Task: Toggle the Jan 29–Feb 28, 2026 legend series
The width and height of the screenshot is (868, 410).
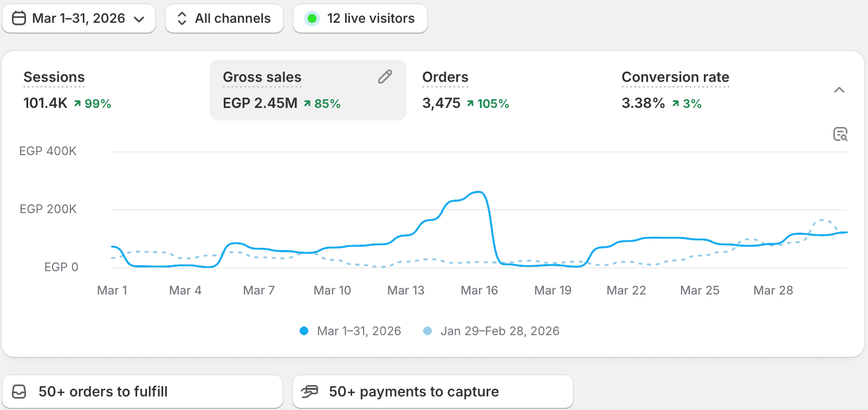Action: tap(491, 331)
